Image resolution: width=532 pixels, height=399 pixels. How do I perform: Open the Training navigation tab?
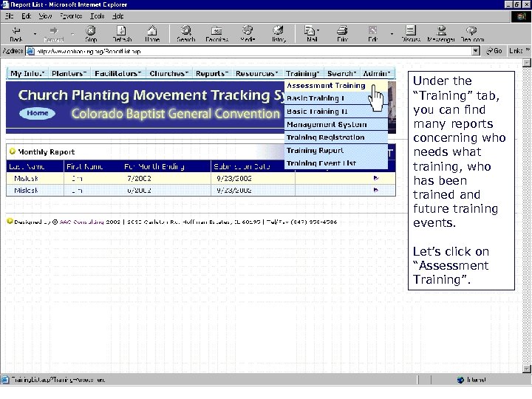[x=303, y=73]
